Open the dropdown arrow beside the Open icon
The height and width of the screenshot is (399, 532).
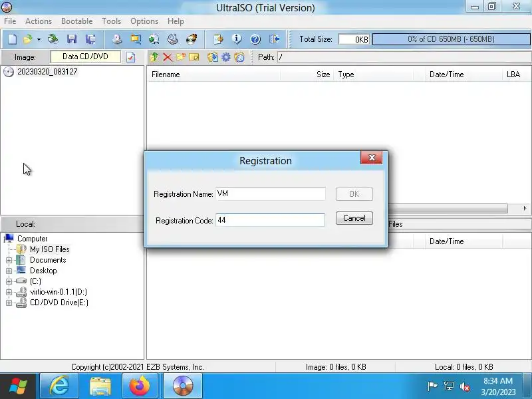click(x=39, y=39)
